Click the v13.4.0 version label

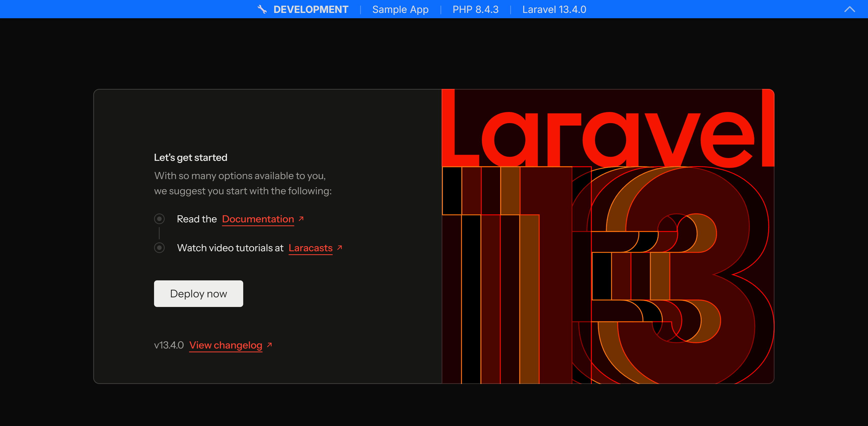click(x=169, y=345)
